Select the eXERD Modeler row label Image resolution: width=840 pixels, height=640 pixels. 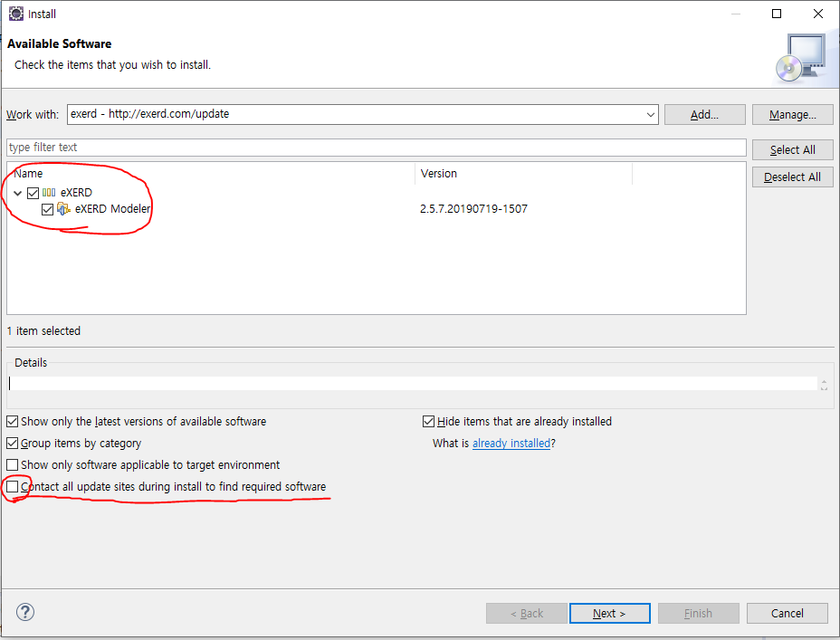(112, 209)
